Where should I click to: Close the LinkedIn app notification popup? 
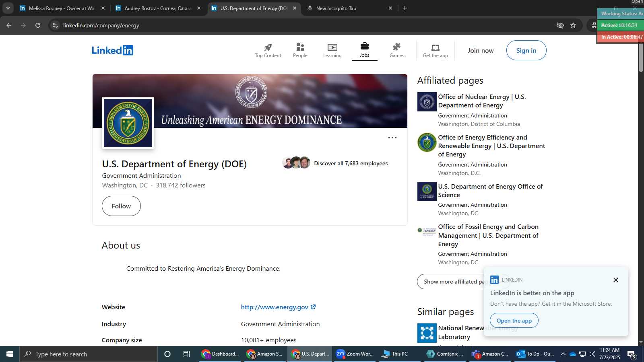click(x=615, y=280)
